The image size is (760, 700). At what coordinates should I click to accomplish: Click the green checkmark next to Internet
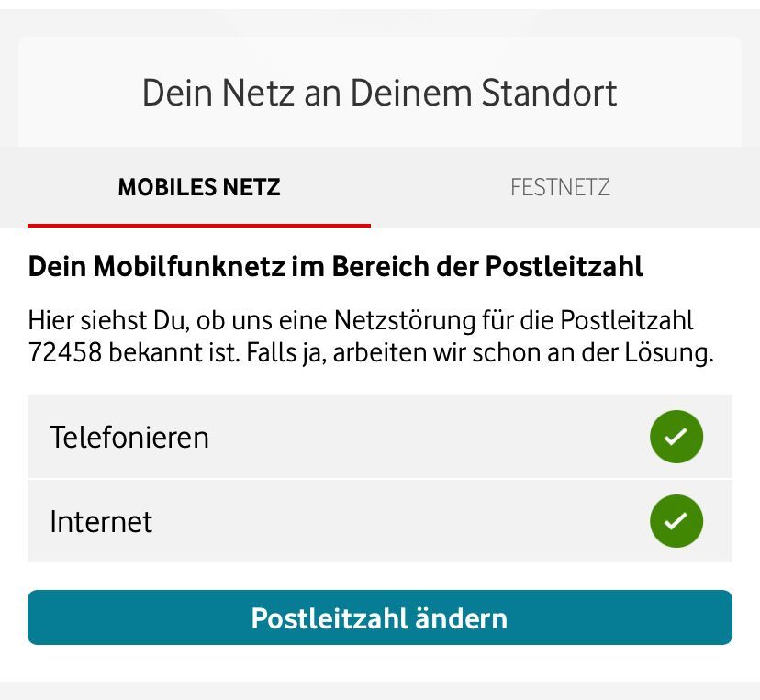pos(676,521)
